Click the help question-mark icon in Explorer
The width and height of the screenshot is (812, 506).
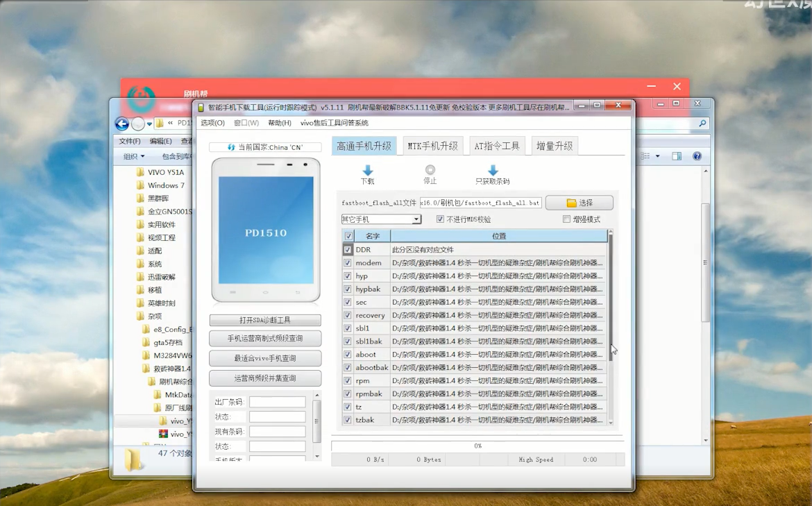click(697, 156)
